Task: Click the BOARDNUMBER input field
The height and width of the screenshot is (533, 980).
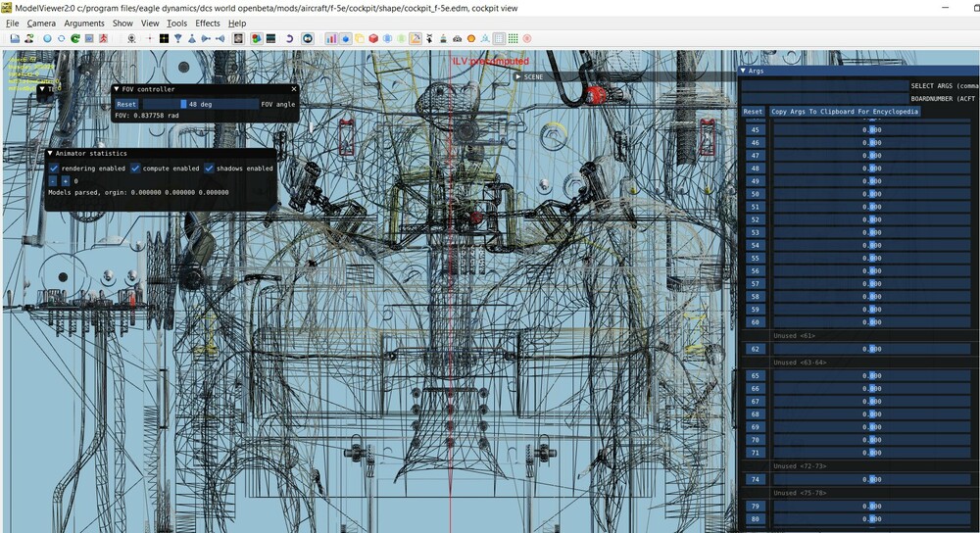Action: point(824,98)
